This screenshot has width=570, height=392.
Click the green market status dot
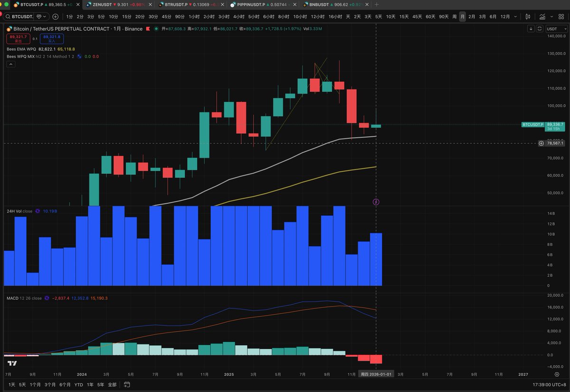click(x=156, y=29)
